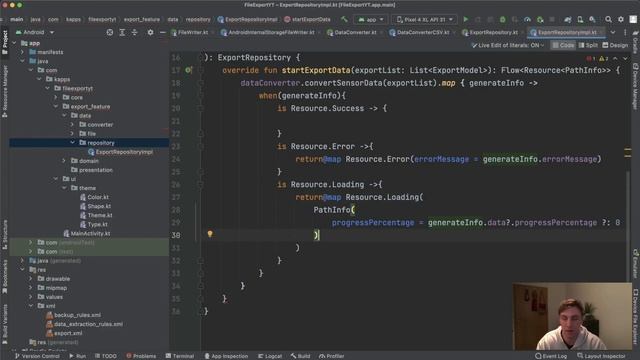Switch editor to Design view
640x360 pixels.
(615, 45)
